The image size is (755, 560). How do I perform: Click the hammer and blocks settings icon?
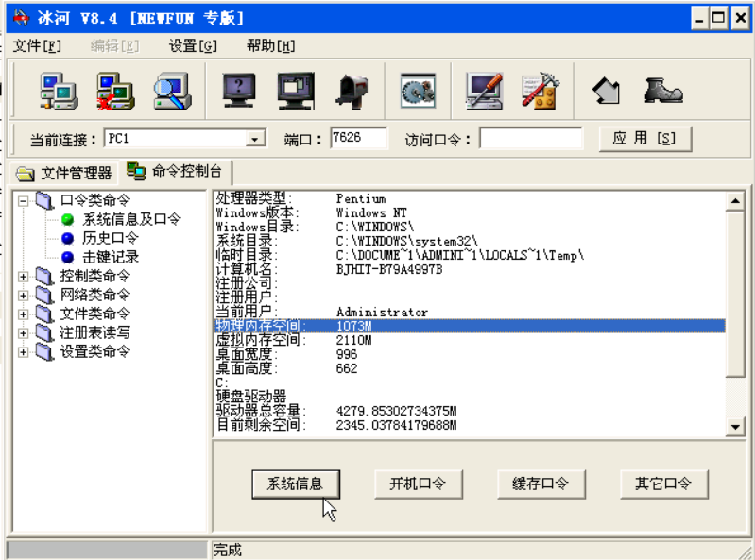pos(541,91)
